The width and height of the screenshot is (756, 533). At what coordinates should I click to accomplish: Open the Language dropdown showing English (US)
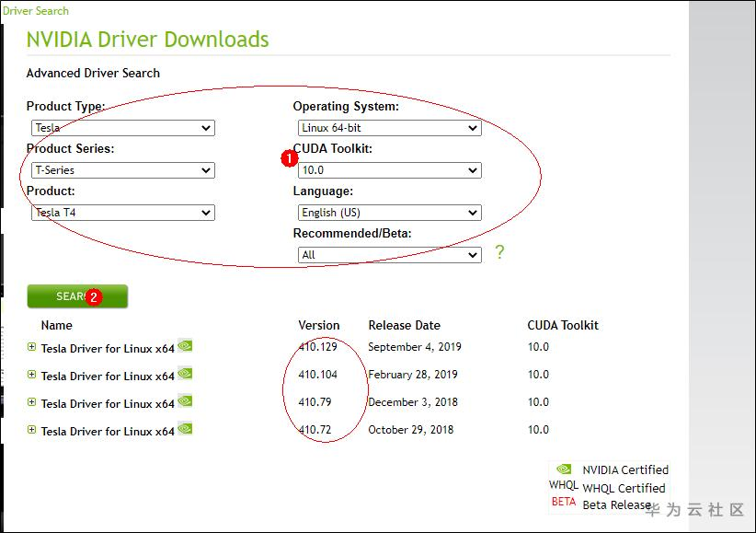[390, 213]
